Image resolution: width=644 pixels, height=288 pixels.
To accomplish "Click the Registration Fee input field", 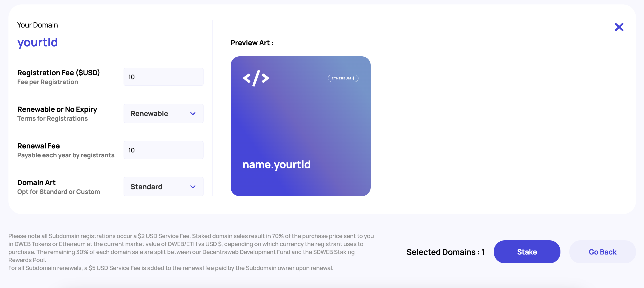I will [164, 77].
